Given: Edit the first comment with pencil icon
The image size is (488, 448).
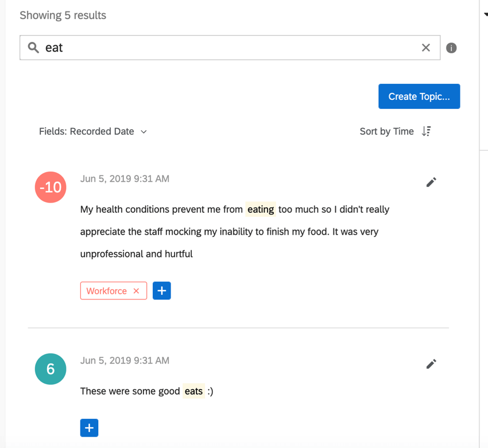Looking at the screenshot, I should click(x=431, y=182).
